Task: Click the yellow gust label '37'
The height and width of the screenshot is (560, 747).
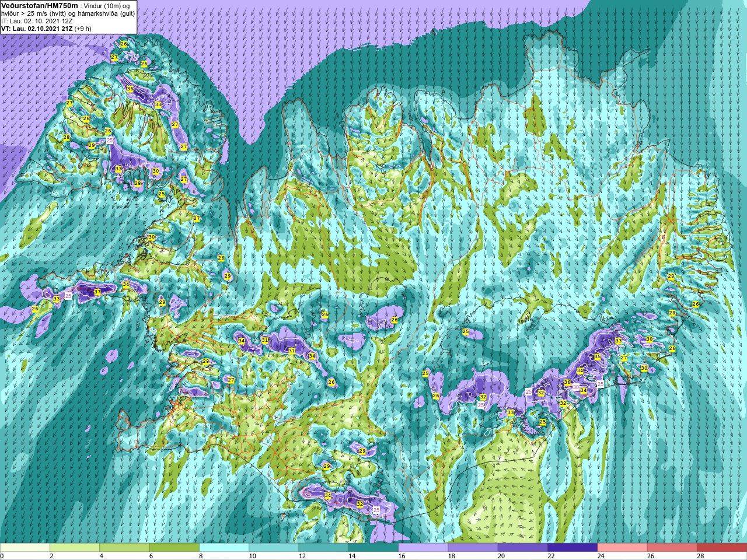Action: pos(97,292)
